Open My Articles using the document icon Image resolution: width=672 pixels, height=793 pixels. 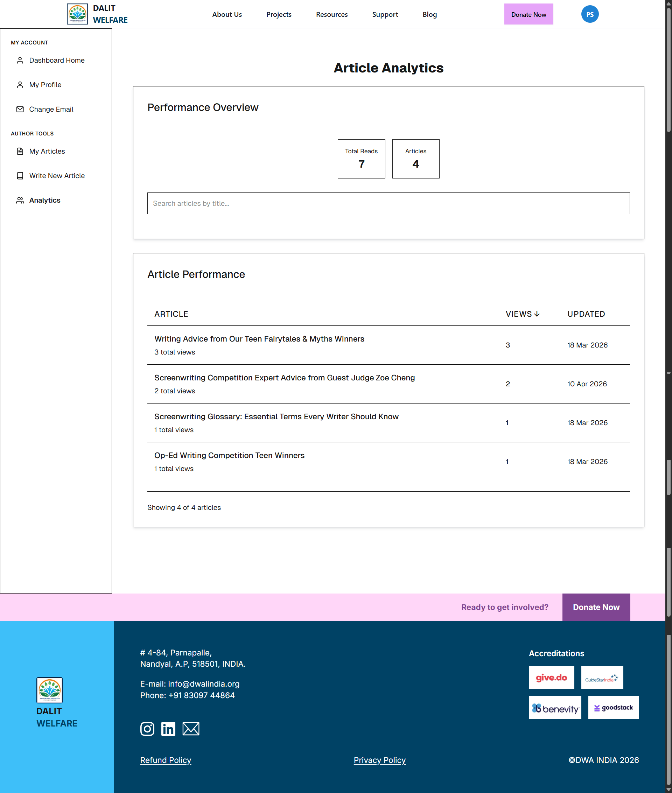pos(20,151)
